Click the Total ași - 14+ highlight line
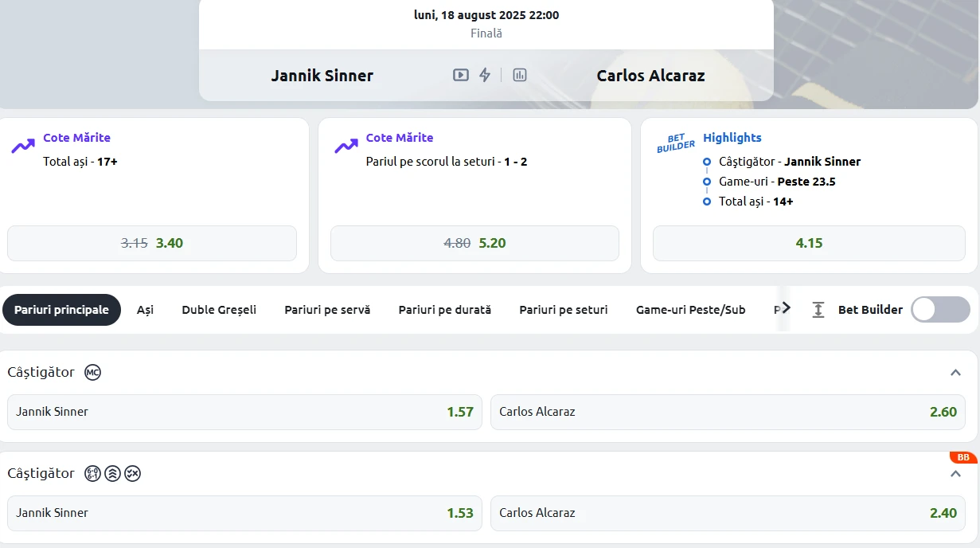This screenshot has width=980, height=548. tap(756, 202)
